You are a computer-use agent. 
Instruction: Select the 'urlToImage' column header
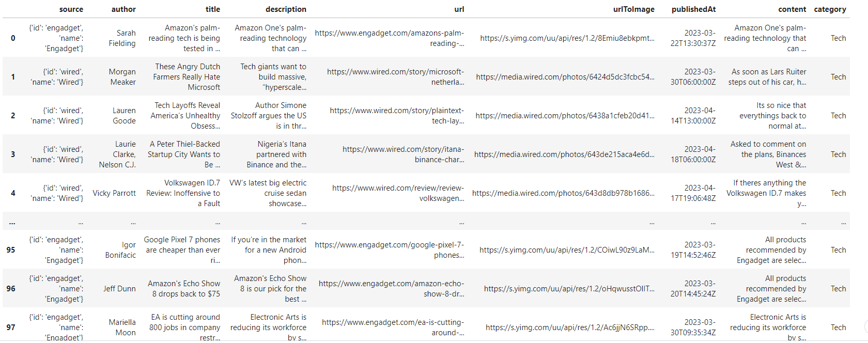[x=633, y=9]
